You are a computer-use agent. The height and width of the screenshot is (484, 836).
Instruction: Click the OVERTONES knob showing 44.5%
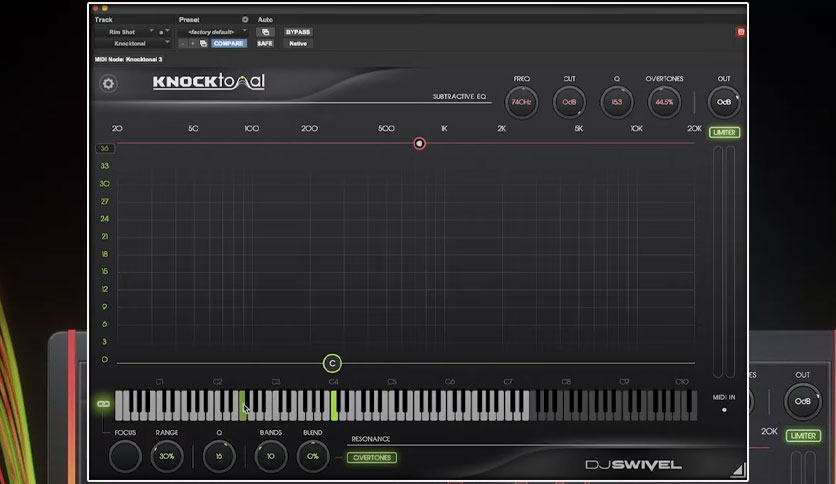click(664, 102)
